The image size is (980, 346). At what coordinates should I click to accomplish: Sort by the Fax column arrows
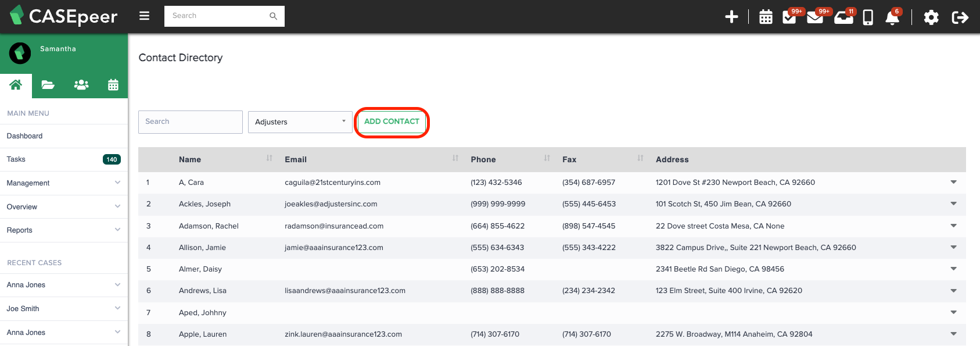click(x=640, y=158)
